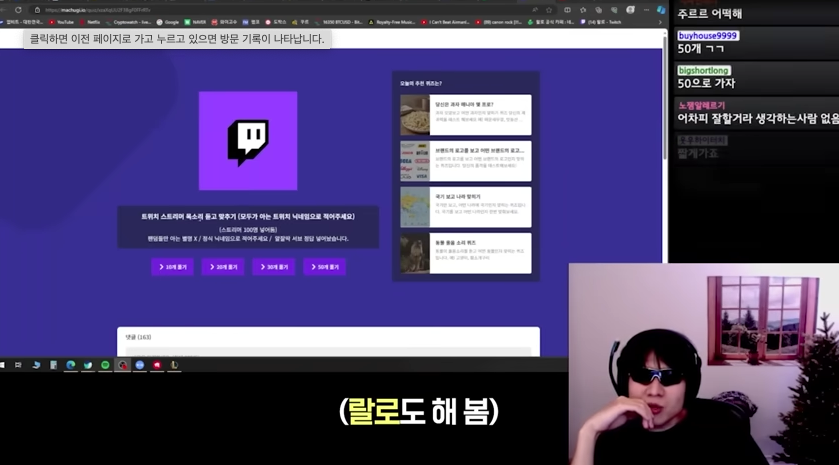The width and height of the screenshot is (839, 465).
Task: Open Task View on the taskbar
Action: [18, 365]
